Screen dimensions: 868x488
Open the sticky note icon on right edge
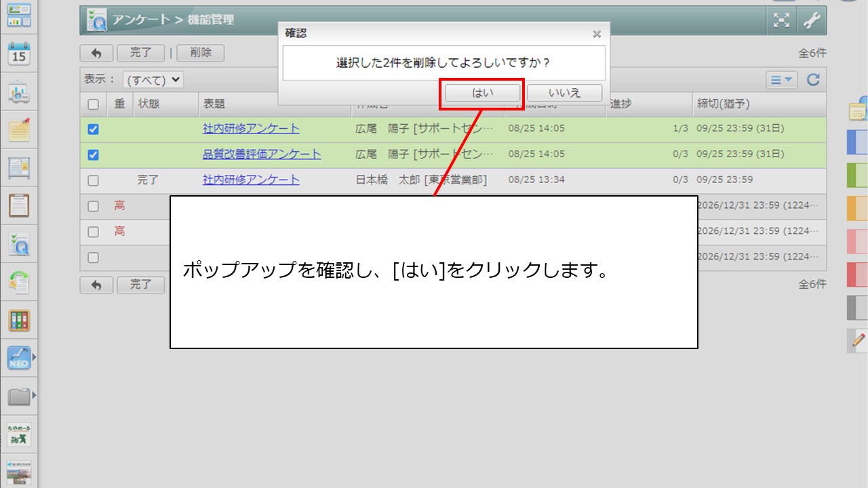[859, 110]
